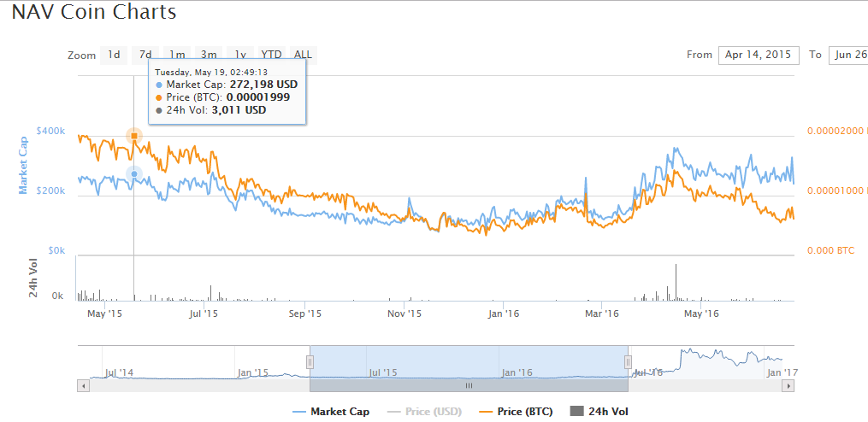Click the Mar '16 x-axis label
The height and width of the screenshot is (422, 868).
point(602,314)
